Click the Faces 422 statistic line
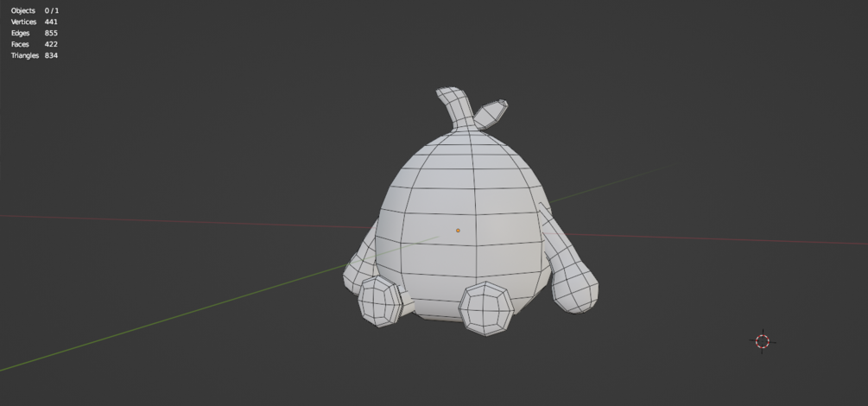This screenshot has width=868, height=406. 35,44
